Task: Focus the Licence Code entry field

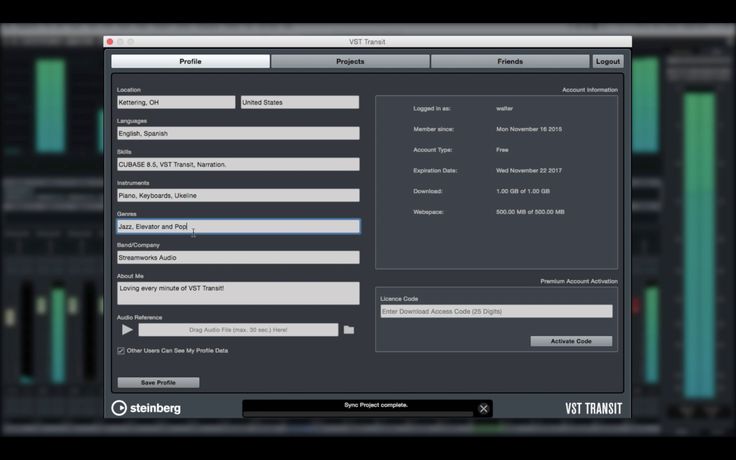Action: 497,311
